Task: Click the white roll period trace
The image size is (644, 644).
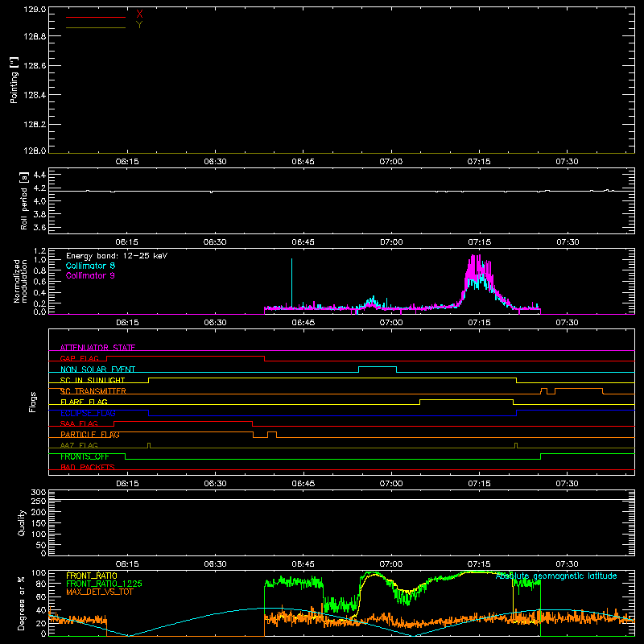Action: click(x=341, y=191)
